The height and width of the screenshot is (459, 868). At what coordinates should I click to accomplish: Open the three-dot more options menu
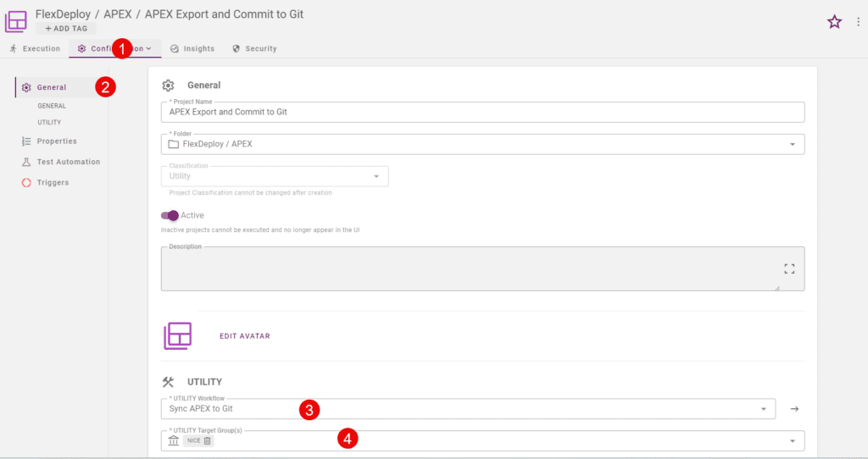click(x=858, y=21)
